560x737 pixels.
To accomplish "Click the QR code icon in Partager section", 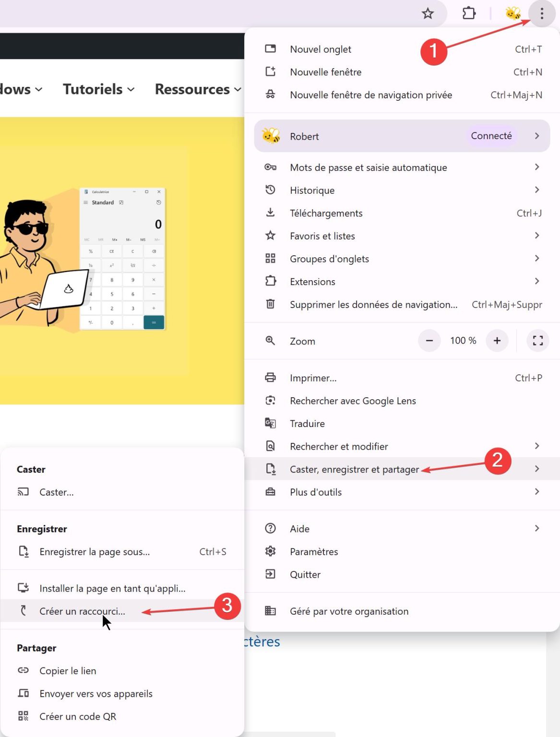I will point(23,716).
